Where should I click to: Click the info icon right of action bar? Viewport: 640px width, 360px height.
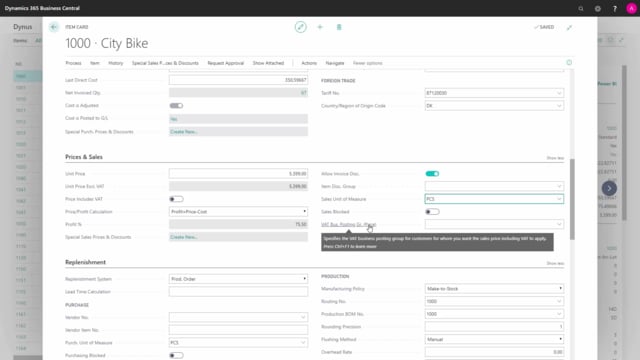tap(569, 62)
